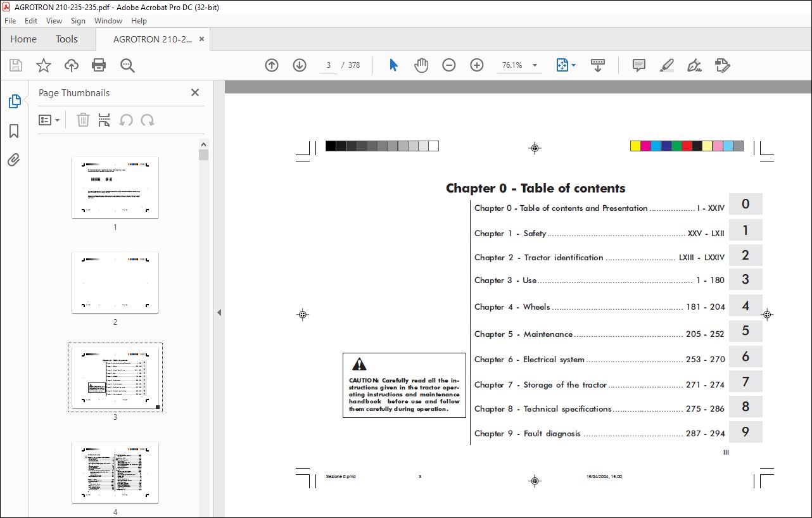Add a comment with sticky note icon
The width and height of the screenshot is (812, 518).
pyautogui.click(x=639, y=65)
